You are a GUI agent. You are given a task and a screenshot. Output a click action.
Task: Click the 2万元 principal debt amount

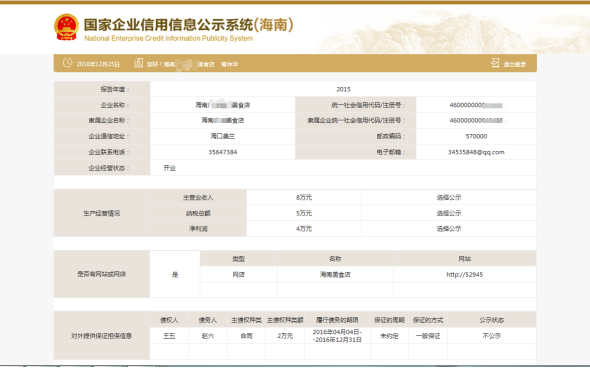tap(285, 336)
